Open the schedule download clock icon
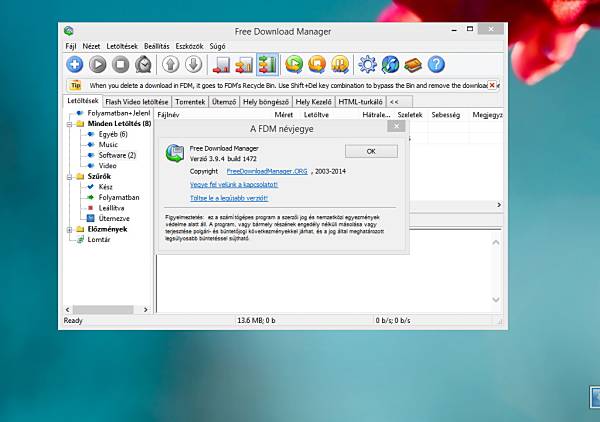Image resolution: width=600 pixels, height=422 pixels. (143, 64)
